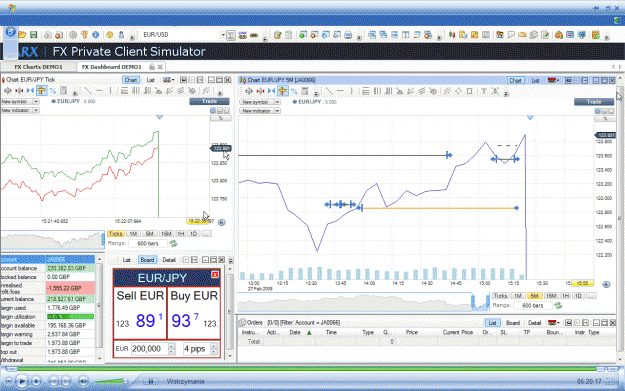Click the calculator icon in 5M chart toolbar
The width and height of the screenshot is (625, 391).
coord(305,91)
